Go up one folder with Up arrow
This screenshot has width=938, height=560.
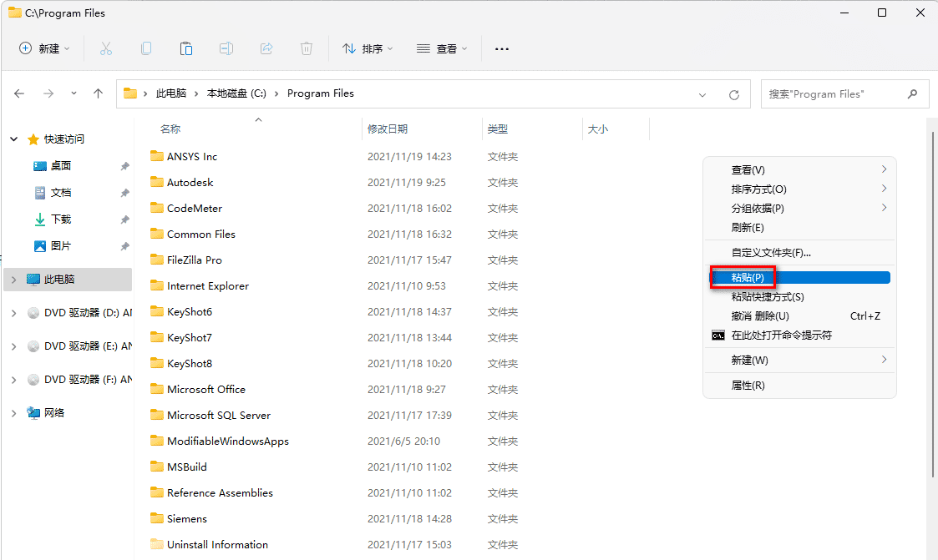(98, 94)
